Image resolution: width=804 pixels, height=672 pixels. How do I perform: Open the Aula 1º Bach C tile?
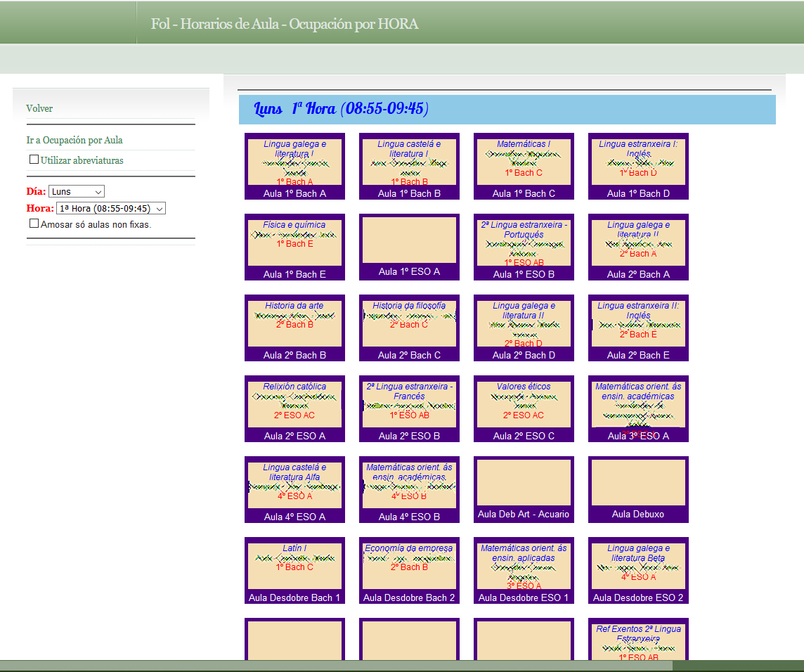point(524,167)
